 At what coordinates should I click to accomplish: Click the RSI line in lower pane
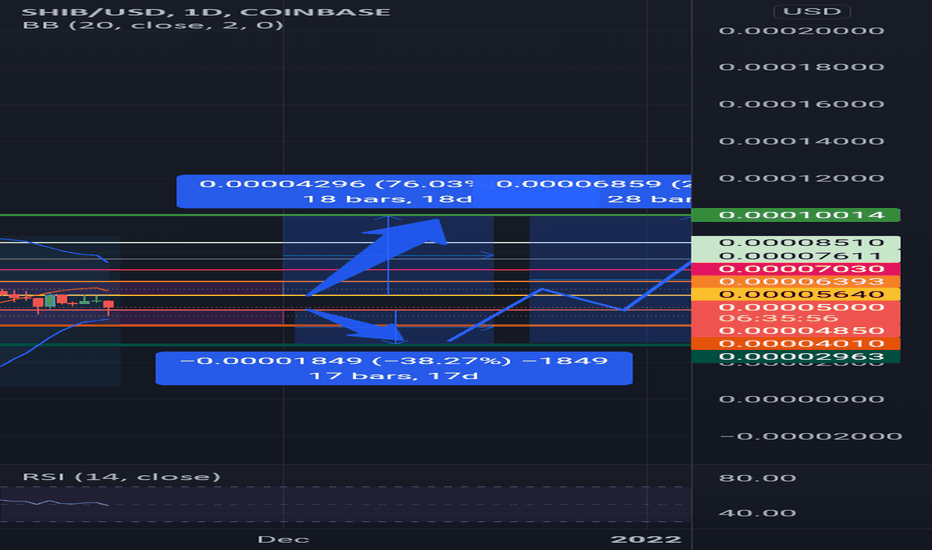(53, 502)
